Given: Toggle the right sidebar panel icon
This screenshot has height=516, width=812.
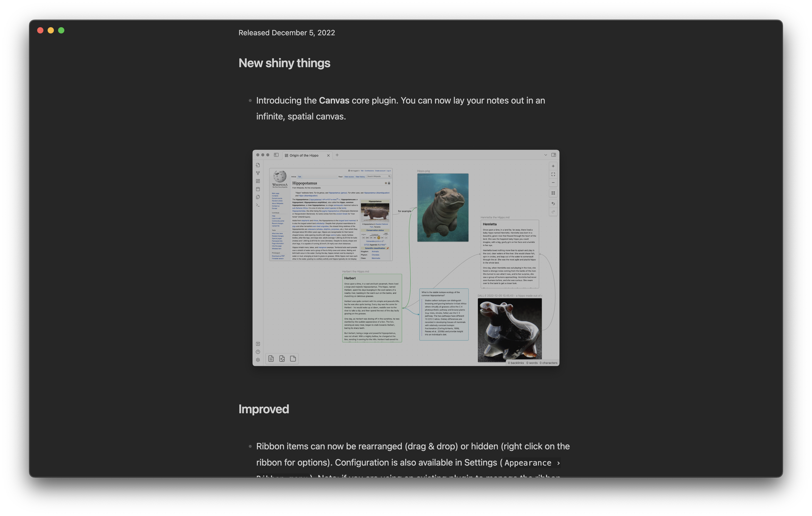Looking at the screenshot, I should tap(554, 155).
